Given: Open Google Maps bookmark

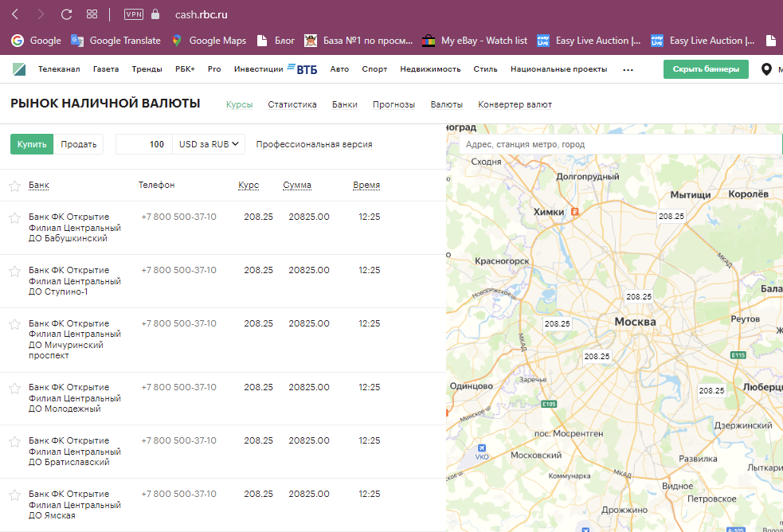Looking at the screenshot, I should pyautogui.click(x=208, y=41).
